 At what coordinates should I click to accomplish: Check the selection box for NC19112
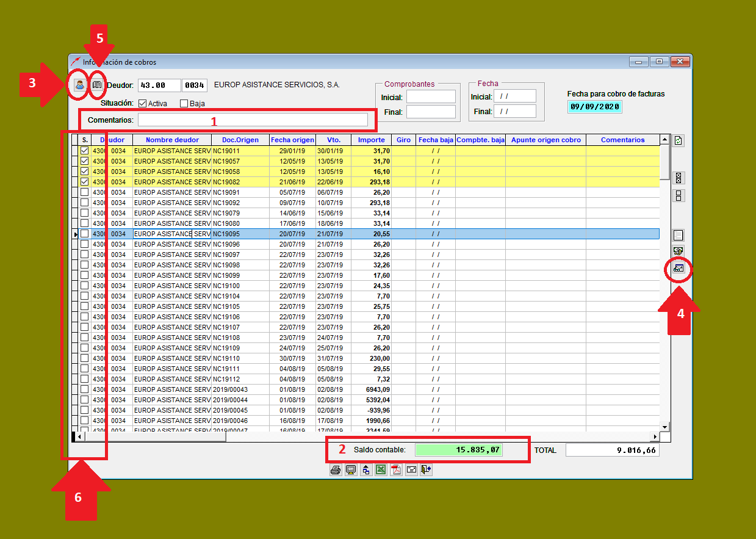tap(85, 379)
